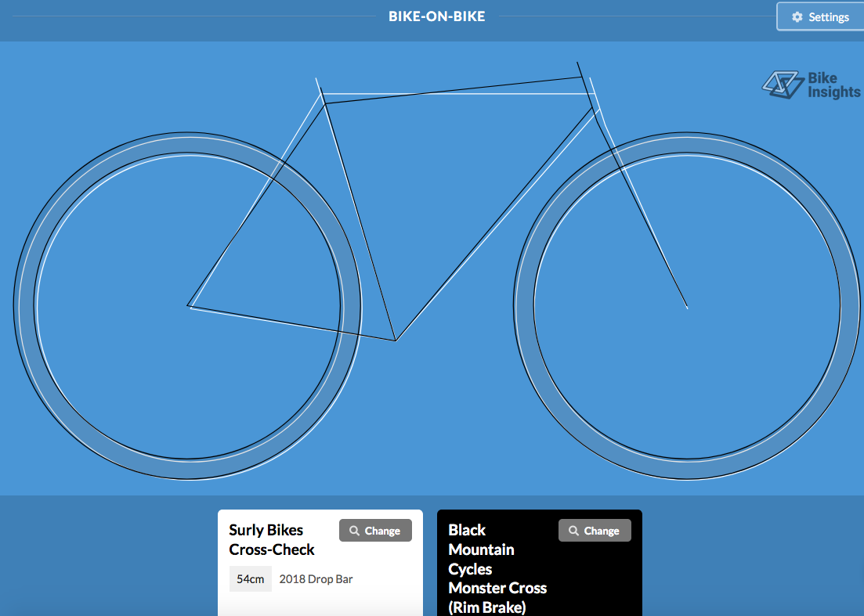This screenshot has width=864, height=616.
Task: Click the Black Mountain Cycles Monster Cross title
Action: click(497, 569)
